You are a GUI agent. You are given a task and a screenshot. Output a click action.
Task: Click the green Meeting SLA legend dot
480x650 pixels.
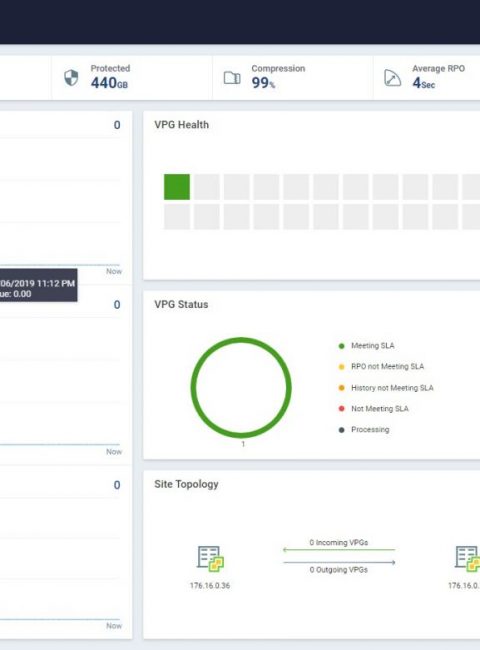[342, 346]
